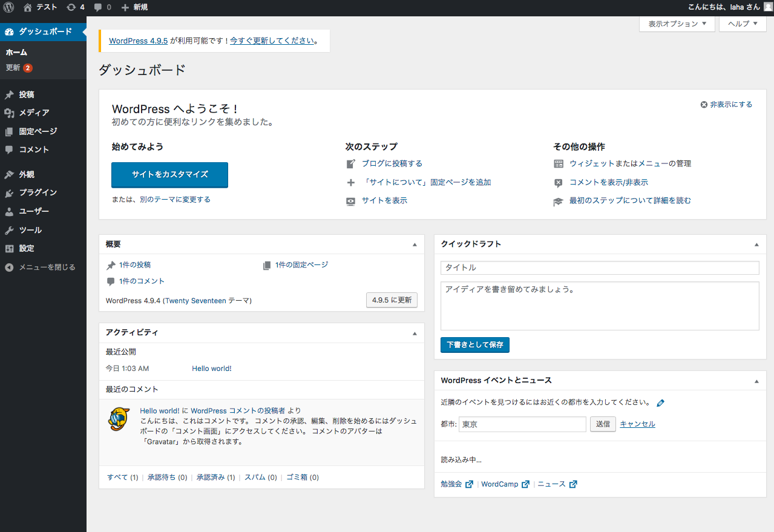
Task: Click the 投稿 pushpin icon in sidebar
Action: [9, 95]
